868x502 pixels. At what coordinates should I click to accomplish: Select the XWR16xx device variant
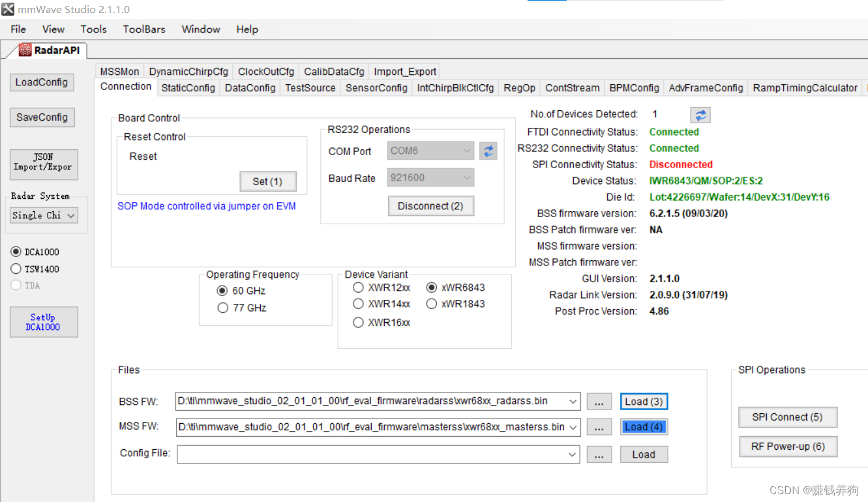pos(358,321)
